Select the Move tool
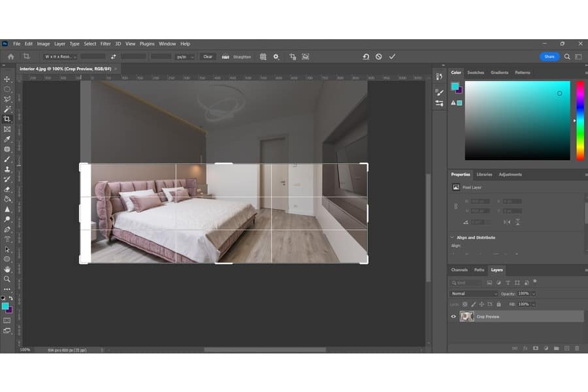Screen dimensions: 588x392 pyautogui.click(x=7, y=79)
